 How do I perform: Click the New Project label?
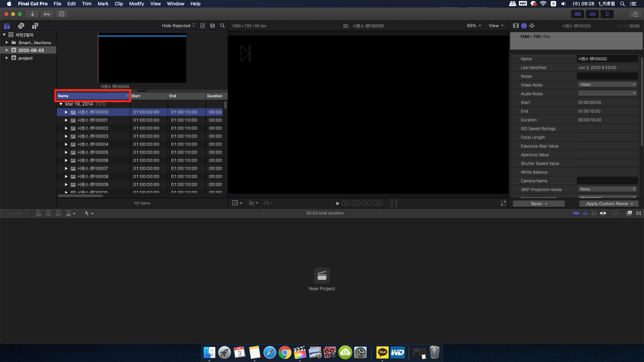[x=322, y=289]
